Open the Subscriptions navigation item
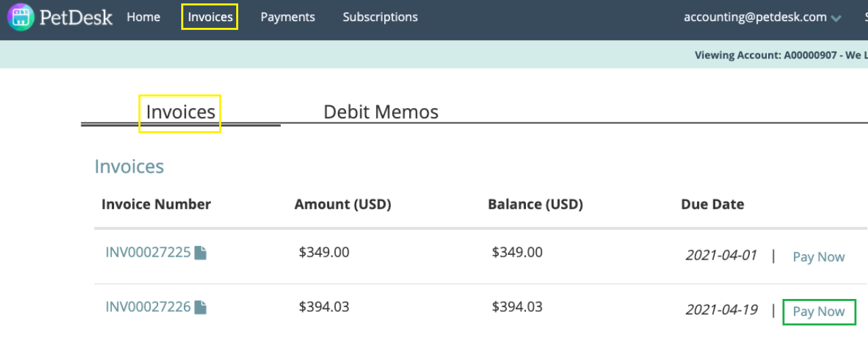Viewport: 868px width, 337px height. tap(380, 17)
